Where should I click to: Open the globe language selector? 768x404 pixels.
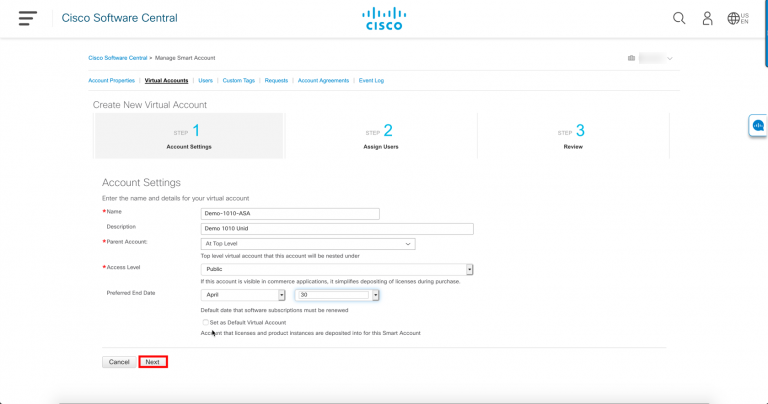[738, 18]
